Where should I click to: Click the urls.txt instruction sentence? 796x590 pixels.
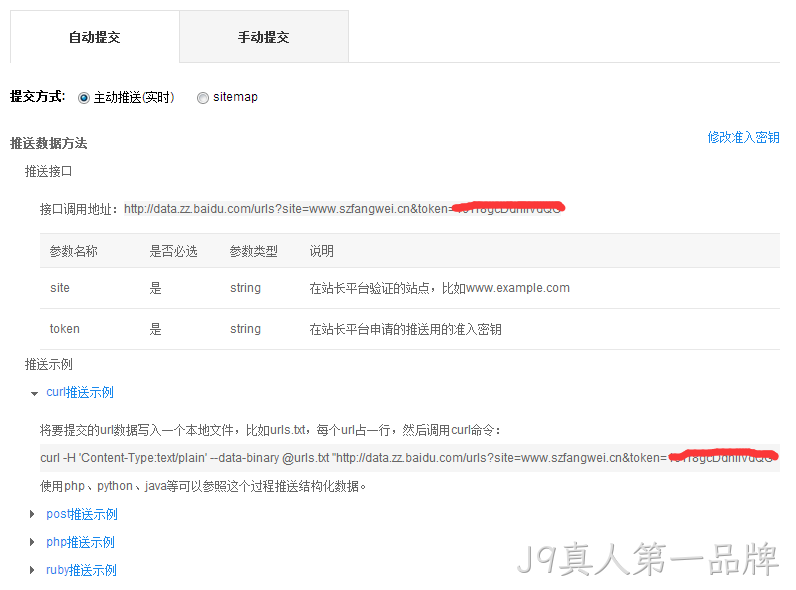271,430
